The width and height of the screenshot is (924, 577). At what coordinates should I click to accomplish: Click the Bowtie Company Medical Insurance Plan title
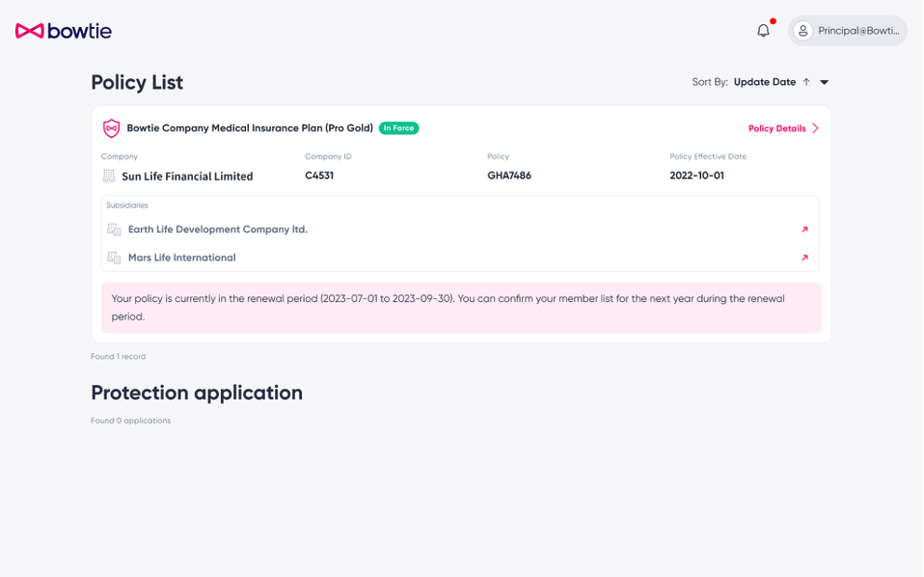[x=250, y=128]
